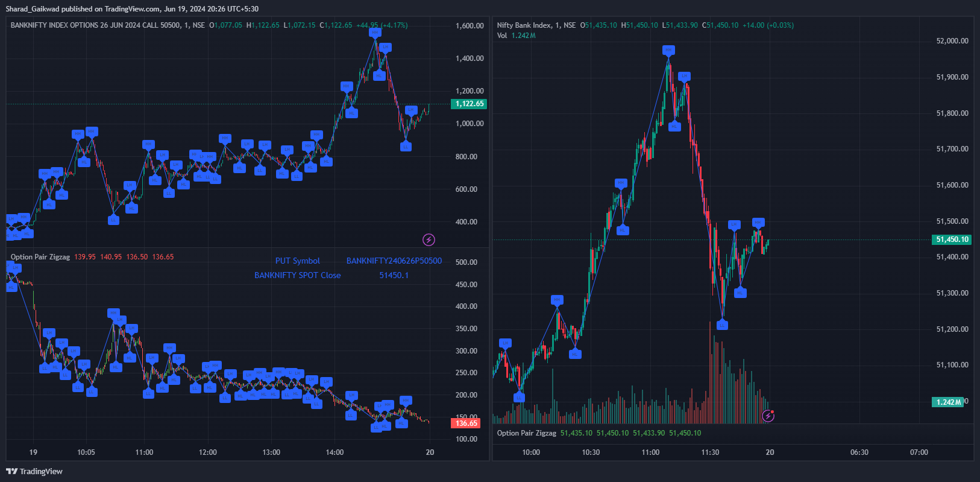
Task: Click the 11:30 time label on Nifty Bank chart
Action: click(710, 452)
